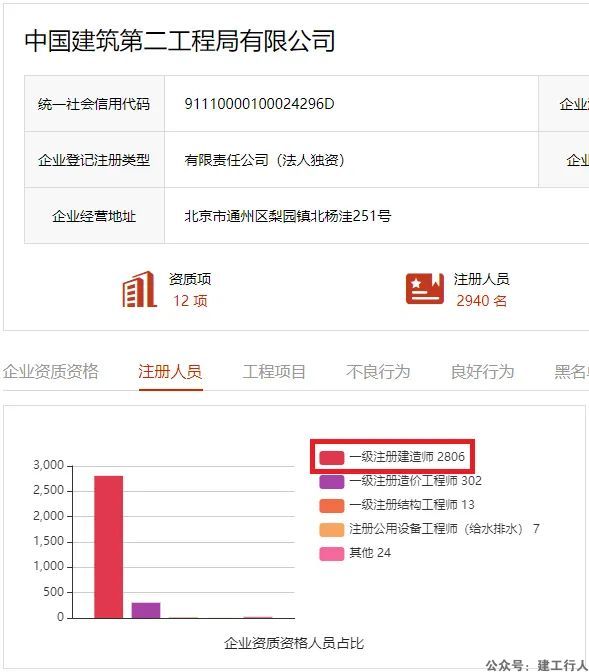The width and height of the screenshot is (589, 672).
Task: Select the 注册人员 tab
Action: tap(170, 372)
